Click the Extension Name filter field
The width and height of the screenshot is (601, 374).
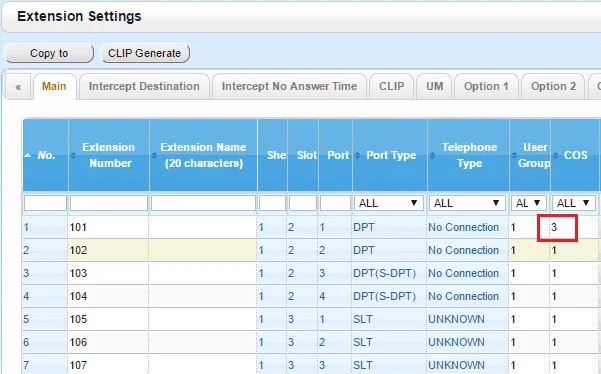coord(204,203)
